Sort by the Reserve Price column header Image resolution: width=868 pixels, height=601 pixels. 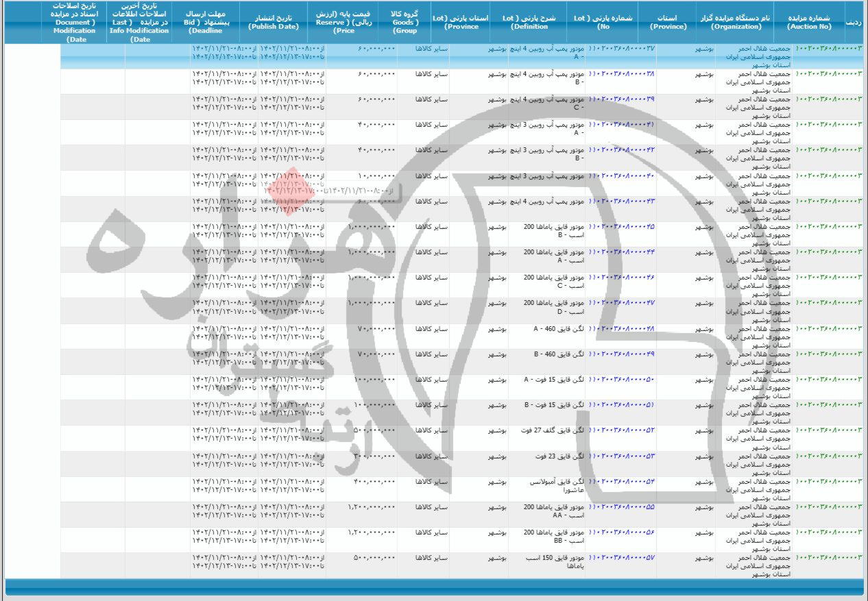coord(353,22)
